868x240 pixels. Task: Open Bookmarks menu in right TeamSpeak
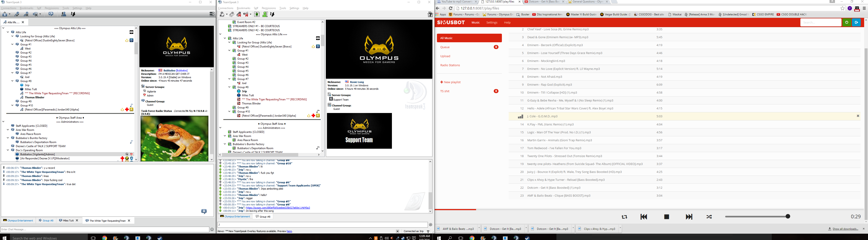243,8
